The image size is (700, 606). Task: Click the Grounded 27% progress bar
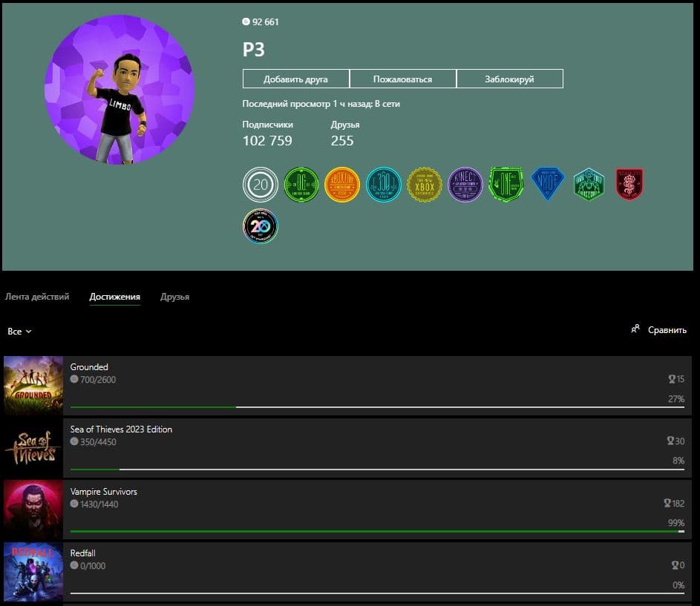377,407
